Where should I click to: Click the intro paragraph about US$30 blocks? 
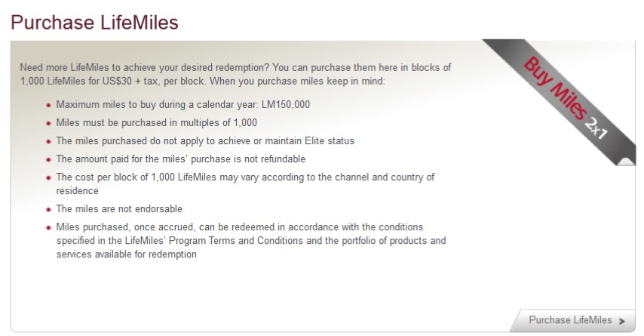pyautogui.click(x=235, y=74)
